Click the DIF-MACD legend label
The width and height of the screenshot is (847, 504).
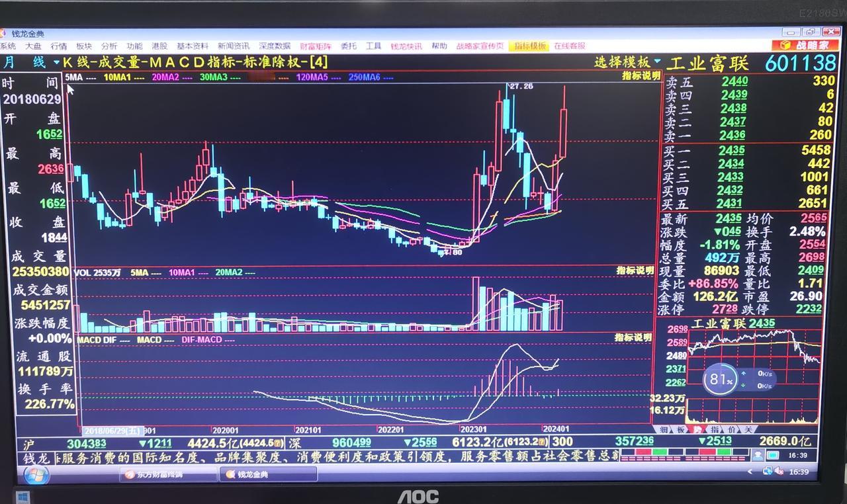pyautogui.click(x=202, y=339)
